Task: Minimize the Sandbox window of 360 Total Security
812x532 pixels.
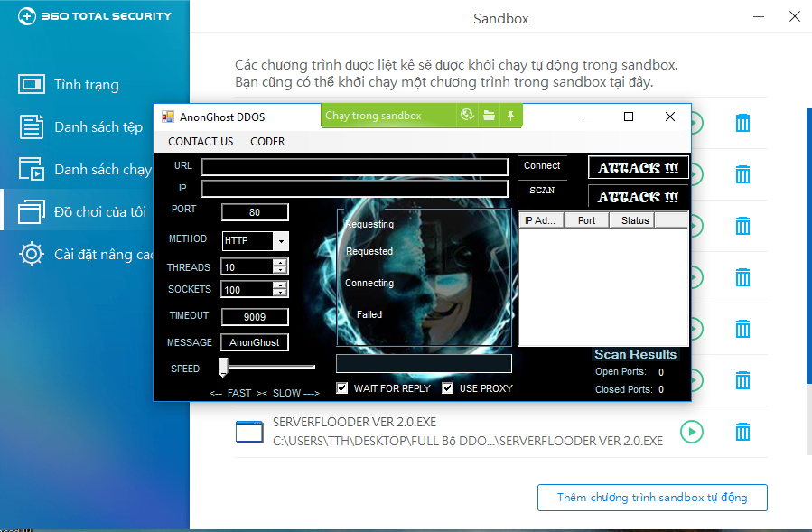Action: (x=759, y=16)
